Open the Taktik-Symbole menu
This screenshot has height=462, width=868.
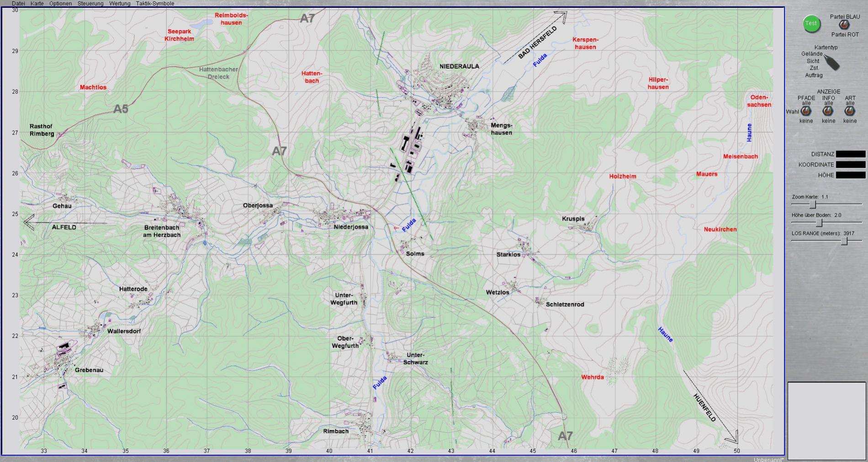(x=155, y=4)
